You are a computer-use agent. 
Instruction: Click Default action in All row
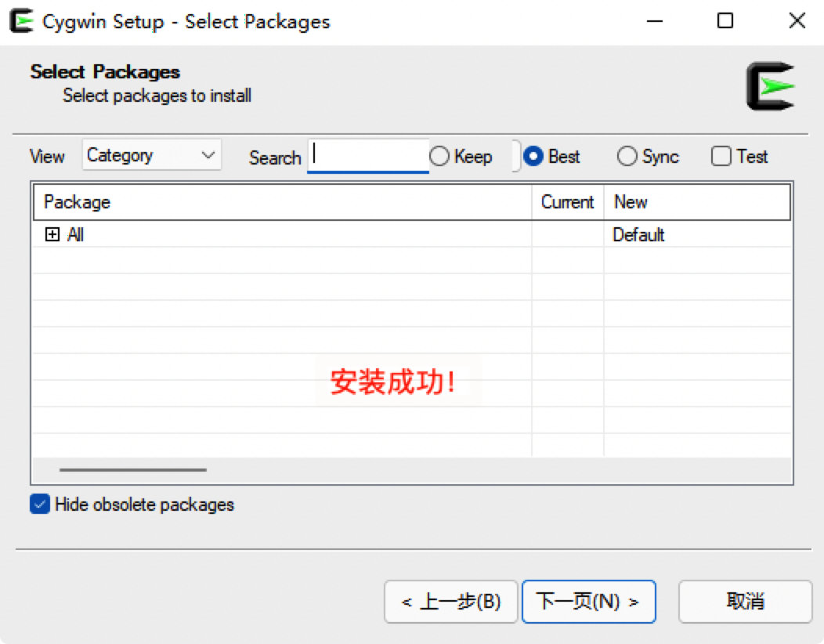pyautogui.click(x=638, y=235)
